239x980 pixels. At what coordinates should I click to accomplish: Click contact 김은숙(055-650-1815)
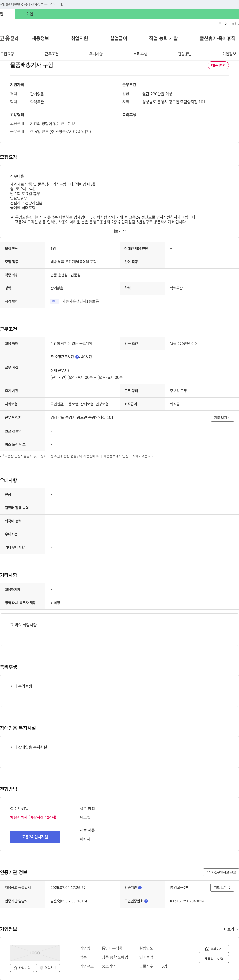coord(69,901)
